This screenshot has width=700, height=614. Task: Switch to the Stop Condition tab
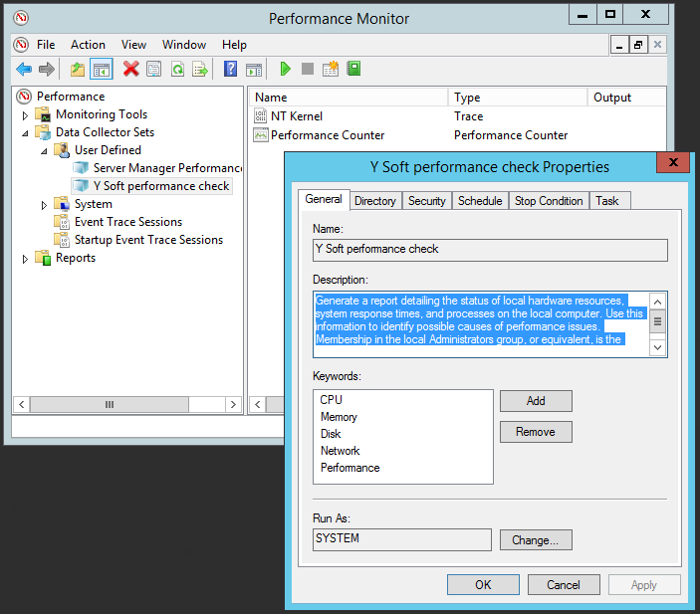click(548, 201)
